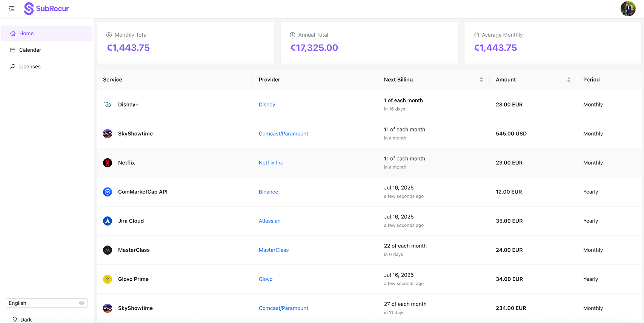Click the Average Monthly €1,443.75 value
The height and width of the screenshot is (323, 644).
coord(495,48)
